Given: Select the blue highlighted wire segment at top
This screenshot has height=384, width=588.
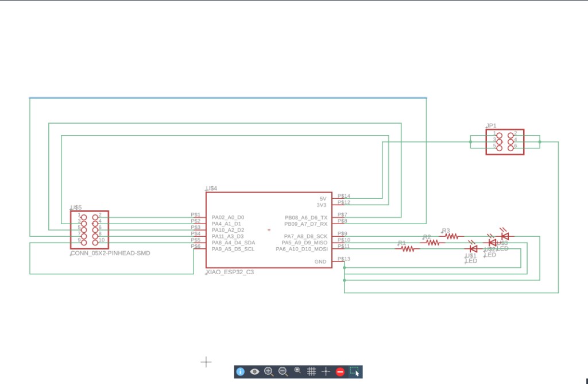Looking at the screenshot, I should 228,98.
